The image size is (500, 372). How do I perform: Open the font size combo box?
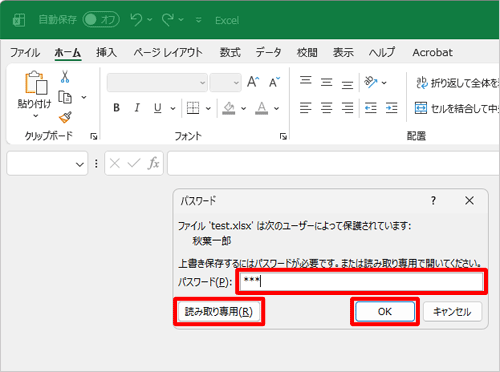click(225, 82)
